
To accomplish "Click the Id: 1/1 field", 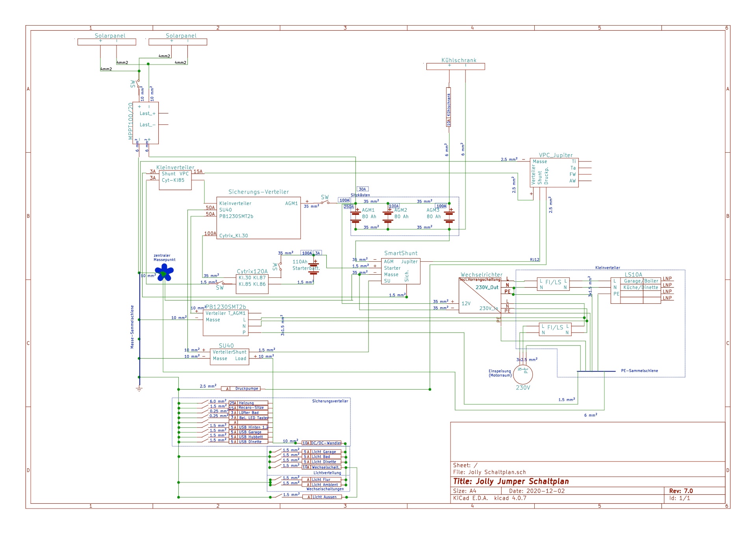I will point(680,498).
